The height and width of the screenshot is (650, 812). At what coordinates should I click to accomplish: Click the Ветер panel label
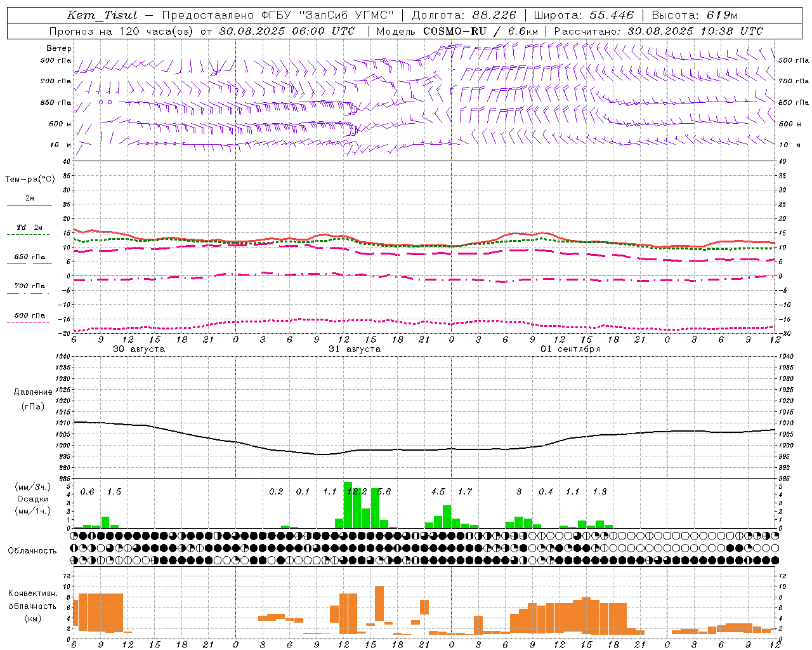[x=59, y=48]
